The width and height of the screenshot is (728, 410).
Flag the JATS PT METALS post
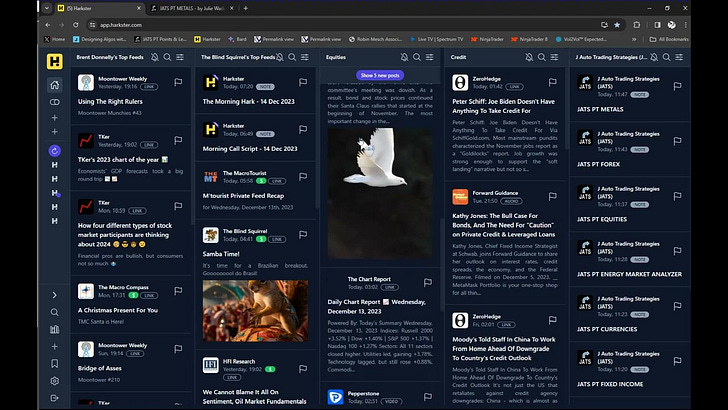pyautogui.click(x=677, y=86)
